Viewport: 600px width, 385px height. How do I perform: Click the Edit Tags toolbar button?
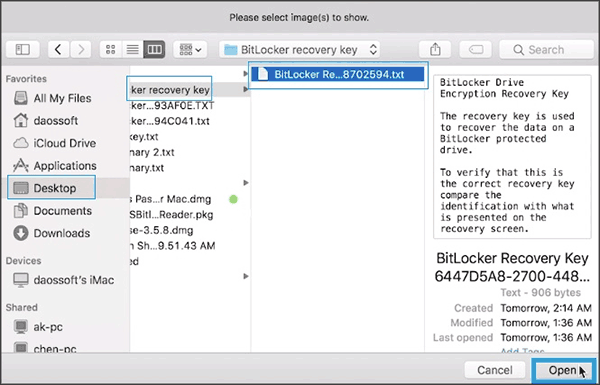click(476, 49)
